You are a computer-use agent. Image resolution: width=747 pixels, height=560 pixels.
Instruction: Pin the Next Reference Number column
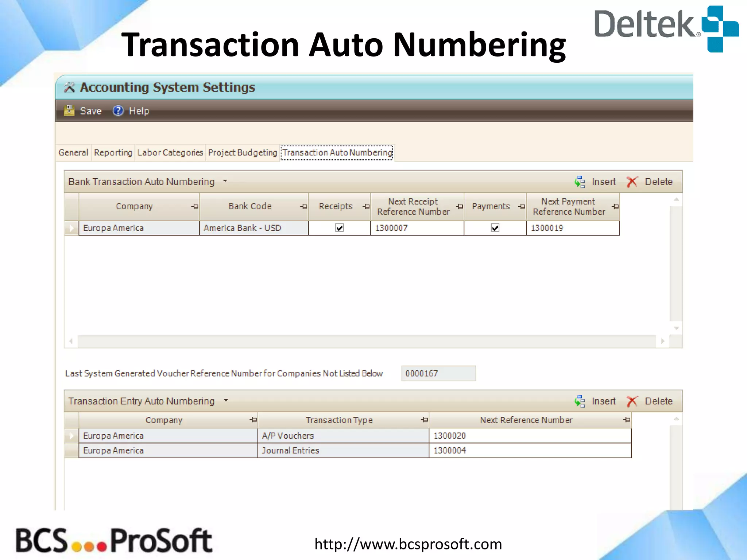click(x=627, y=420)
